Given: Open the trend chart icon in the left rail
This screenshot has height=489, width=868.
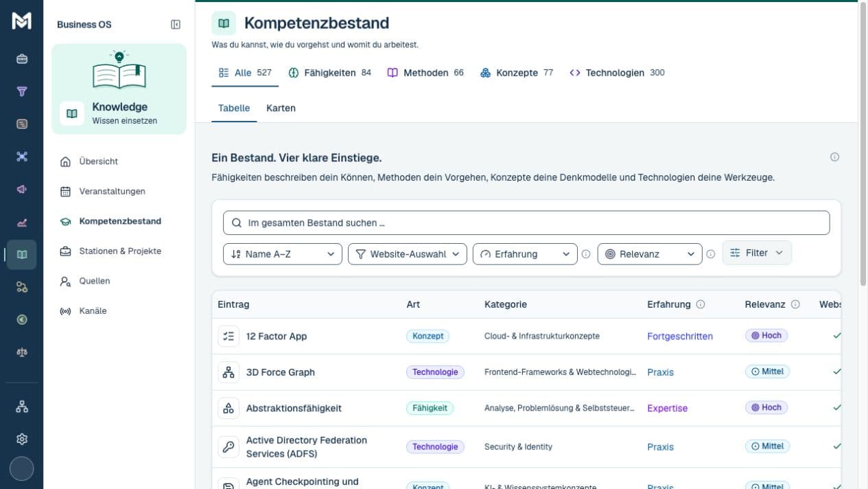Looking at the screenshot, I should (22, 222).
